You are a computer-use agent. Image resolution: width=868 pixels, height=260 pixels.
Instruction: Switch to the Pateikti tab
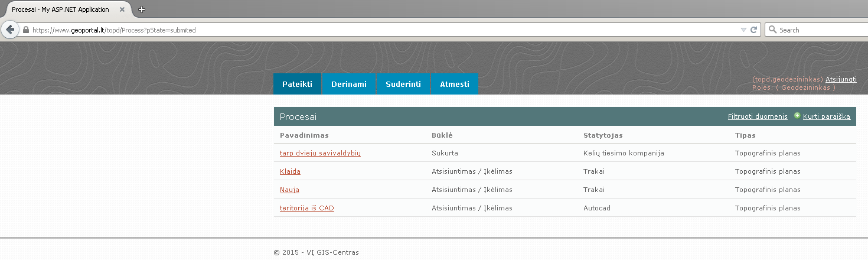(x=297, y=84)
